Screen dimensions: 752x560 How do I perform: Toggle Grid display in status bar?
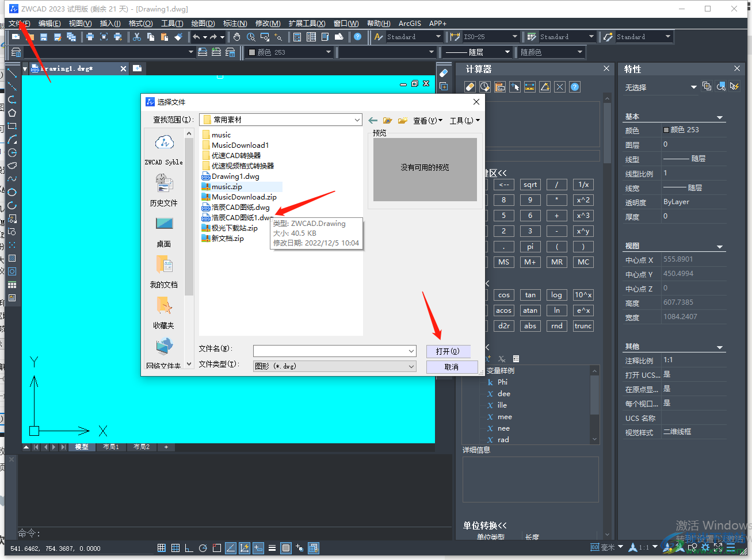[175, 548]
